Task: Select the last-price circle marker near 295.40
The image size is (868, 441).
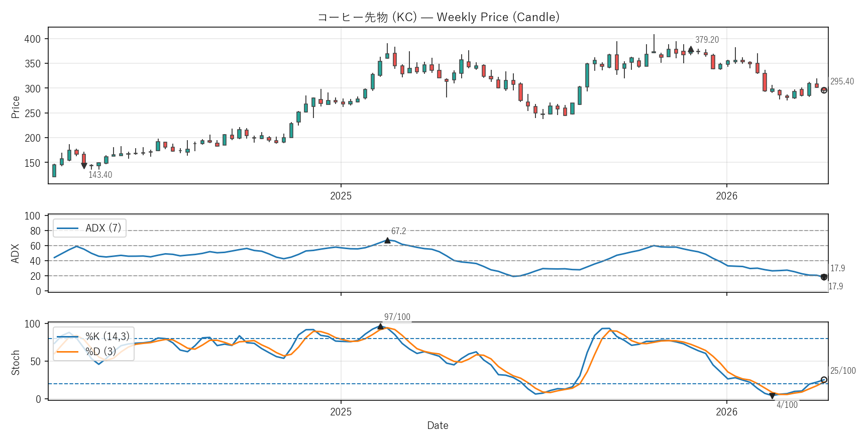Action: coord(824,90)
